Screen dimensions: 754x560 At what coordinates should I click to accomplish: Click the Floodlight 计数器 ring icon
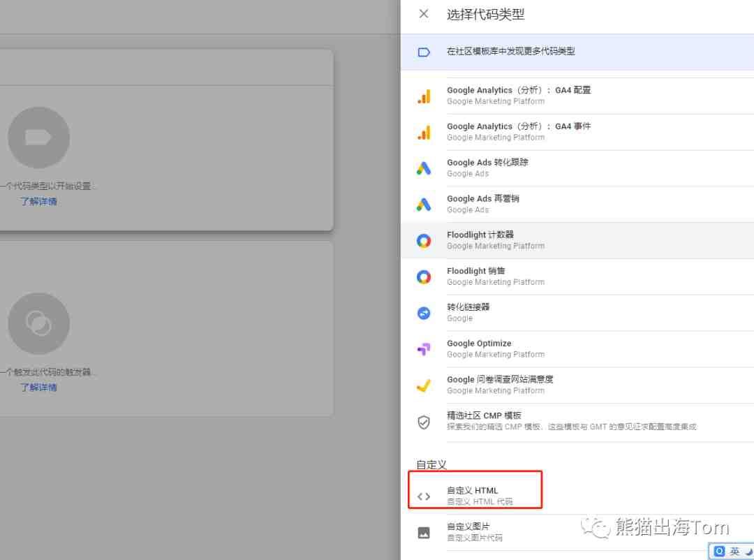(424, 241)
